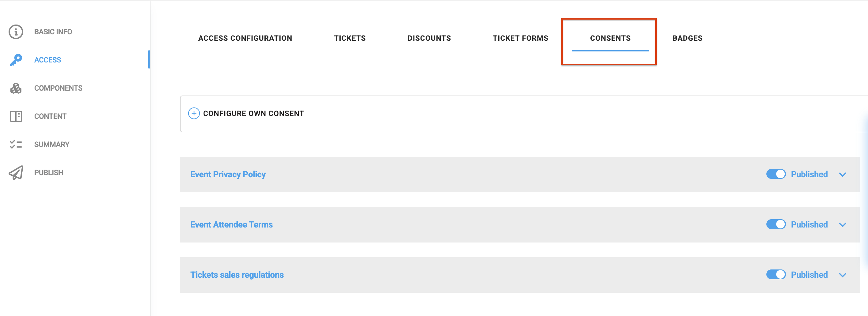Open Basic Info in the sidebar

[x=53, y=32]
